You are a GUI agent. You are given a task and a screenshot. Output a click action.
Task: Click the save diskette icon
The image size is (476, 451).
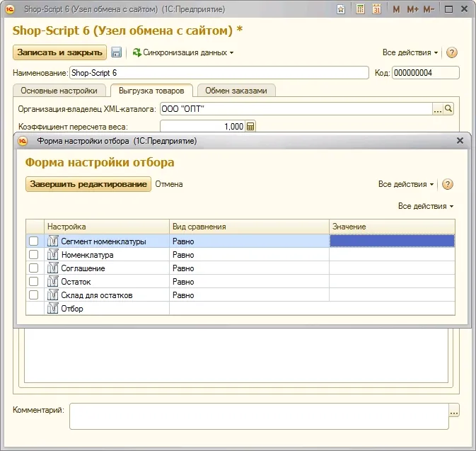tap(117, 52)
